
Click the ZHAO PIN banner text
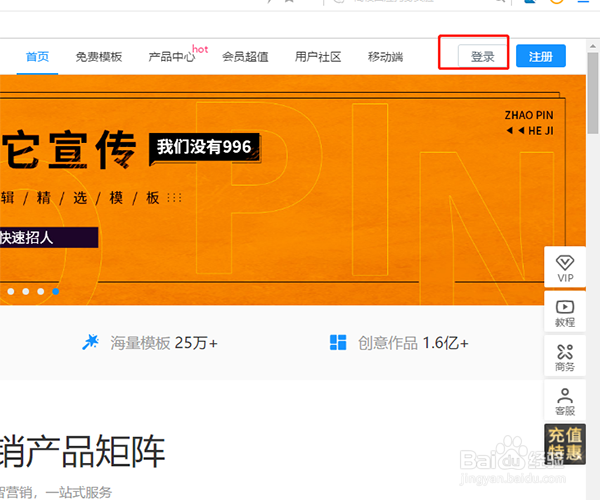click(x=529, y=115)
